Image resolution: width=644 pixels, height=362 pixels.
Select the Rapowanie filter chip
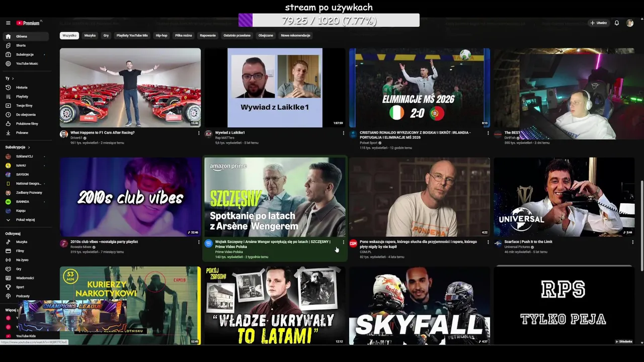pyautogui.click(x=208, y=36)
